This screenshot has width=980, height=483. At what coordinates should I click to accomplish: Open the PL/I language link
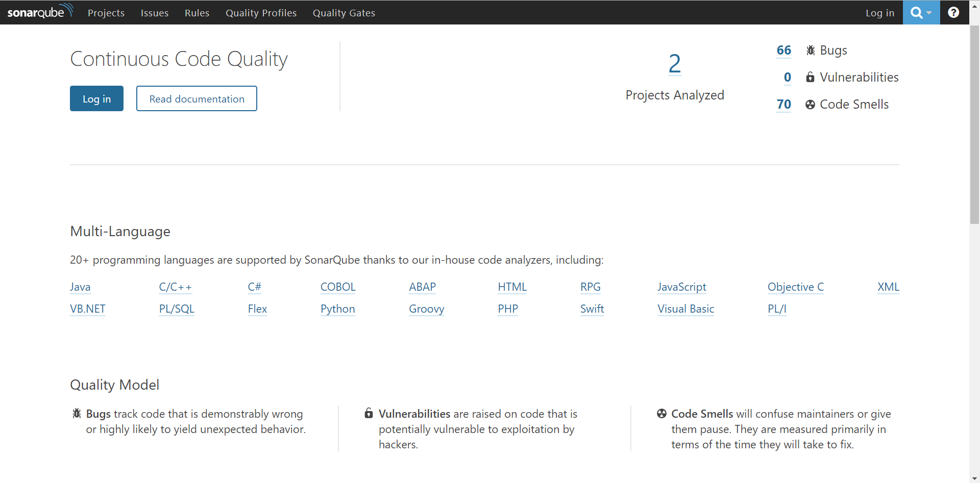777,309
